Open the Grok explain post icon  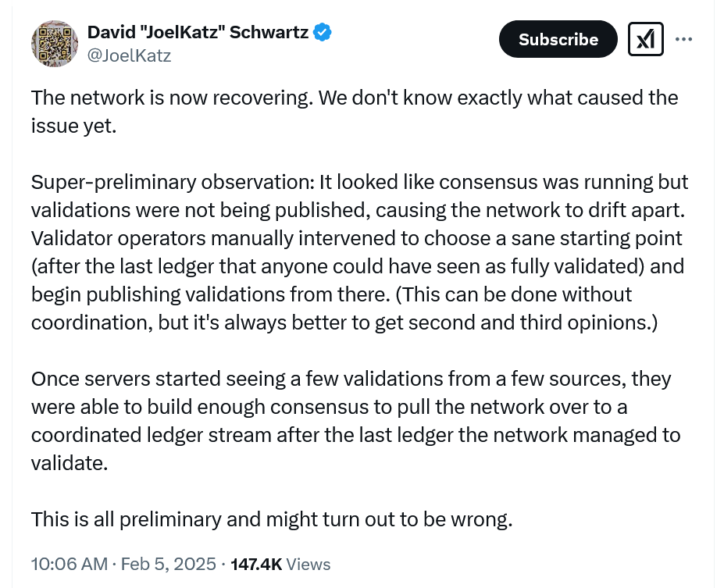click(645, 39)
